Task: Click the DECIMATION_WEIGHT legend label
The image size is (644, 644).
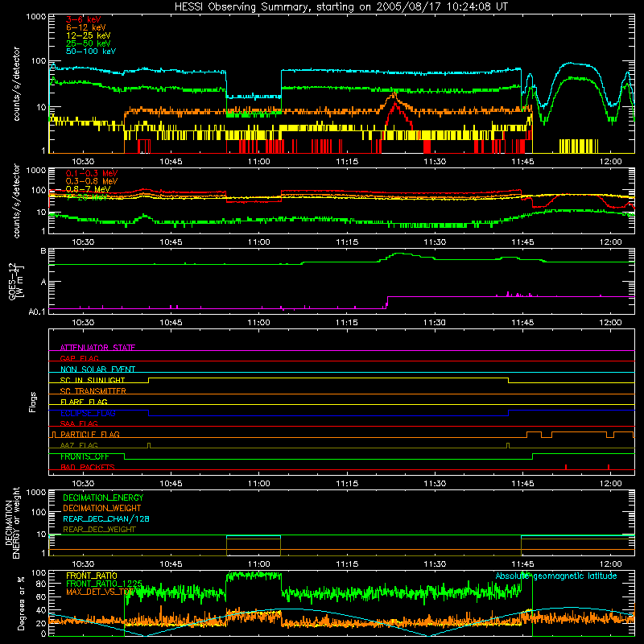Action: point(102,508)
